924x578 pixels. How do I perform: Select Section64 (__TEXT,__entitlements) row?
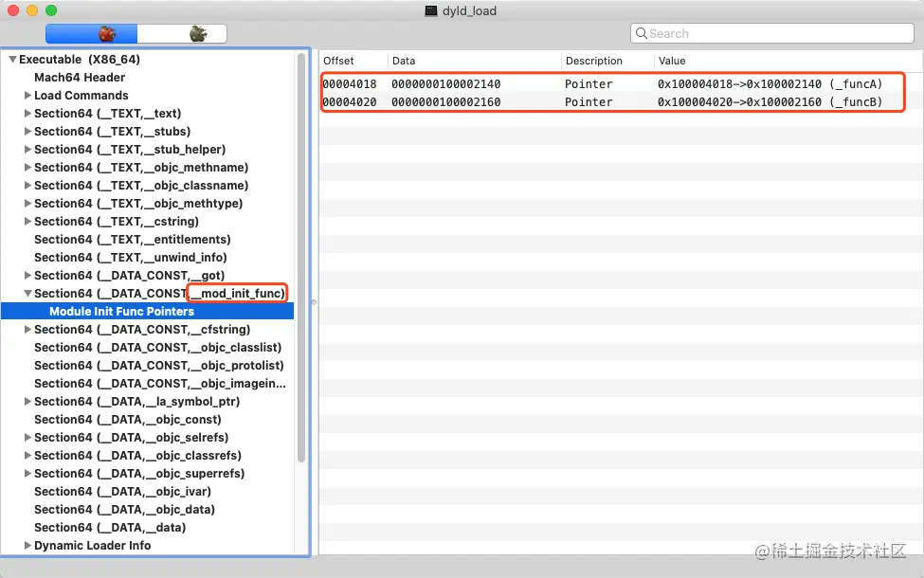click(147, 239)
